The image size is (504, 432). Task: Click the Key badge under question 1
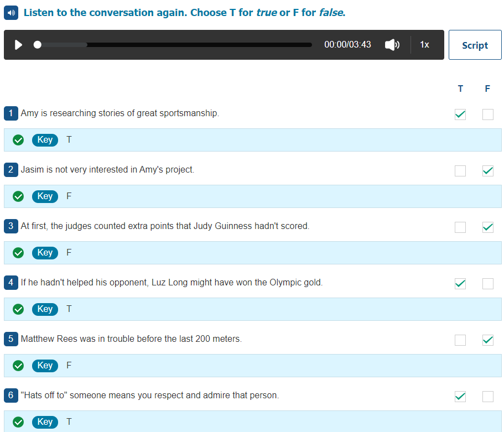[x=45, y=140]
